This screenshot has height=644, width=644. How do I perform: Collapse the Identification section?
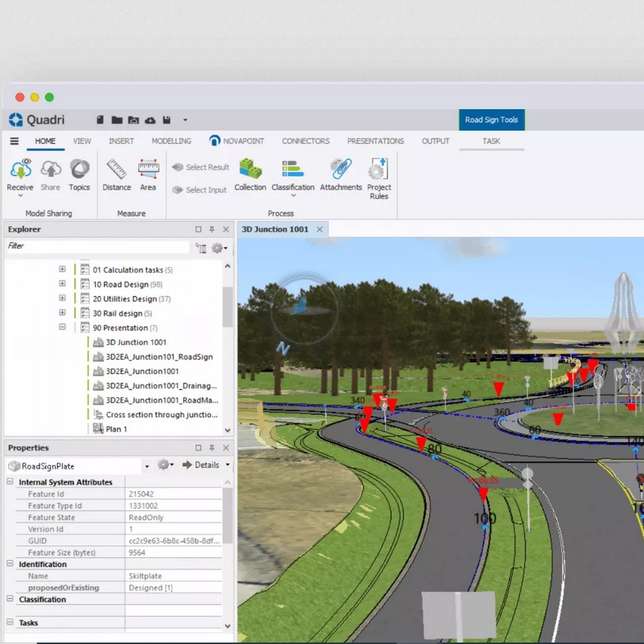click(x=10, y=563)
